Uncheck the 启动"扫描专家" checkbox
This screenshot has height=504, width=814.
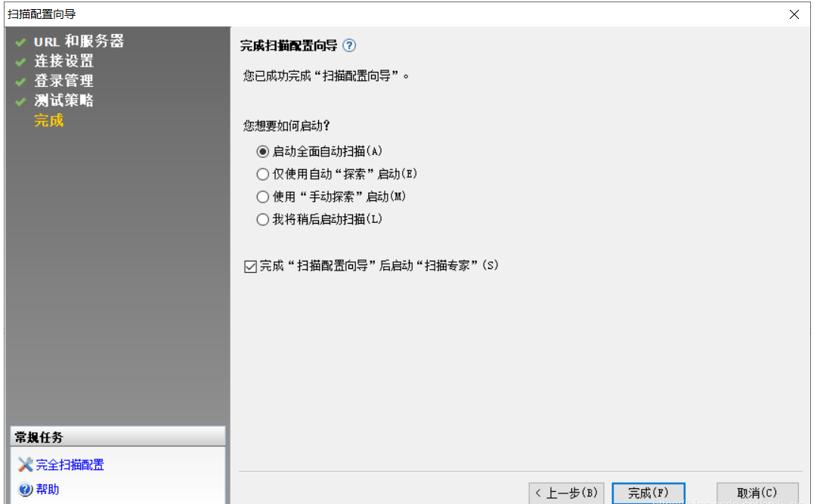click(250, 266)
